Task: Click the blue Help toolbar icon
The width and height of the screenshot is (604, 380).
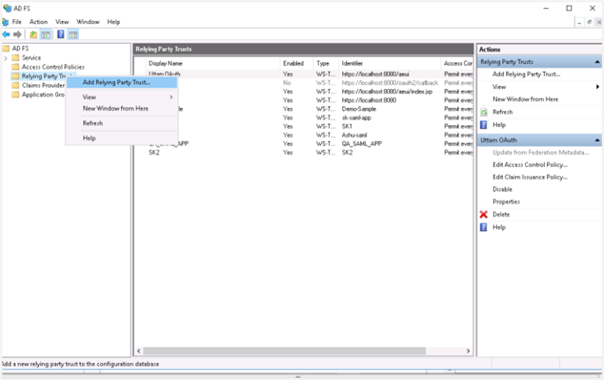Action: (x=61, y=34)
